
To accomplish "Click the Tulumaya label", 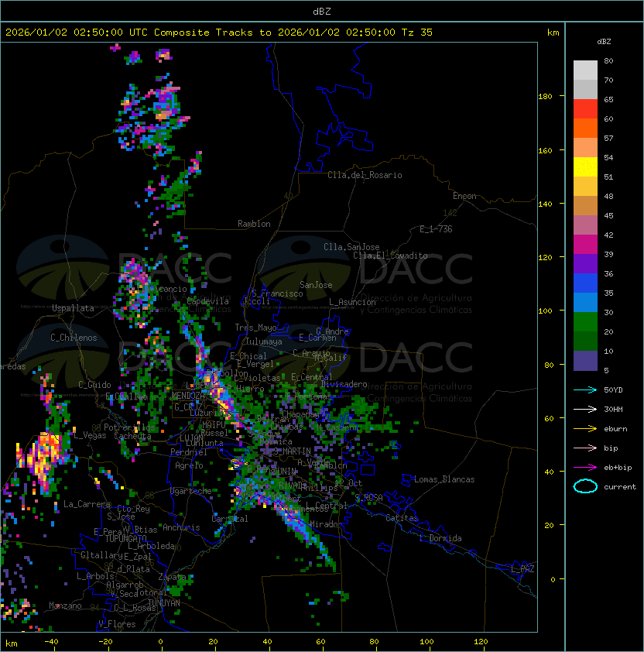I will (264, 341).
